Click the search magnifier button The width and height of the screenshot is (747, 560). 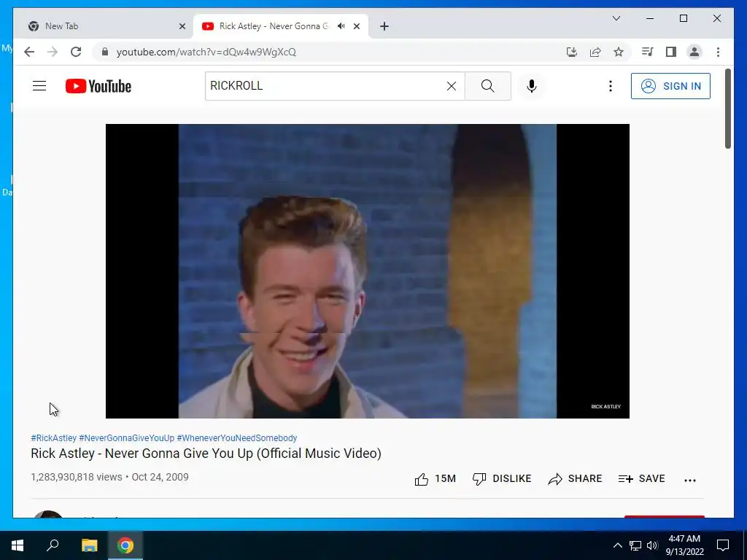click(488, 86)
